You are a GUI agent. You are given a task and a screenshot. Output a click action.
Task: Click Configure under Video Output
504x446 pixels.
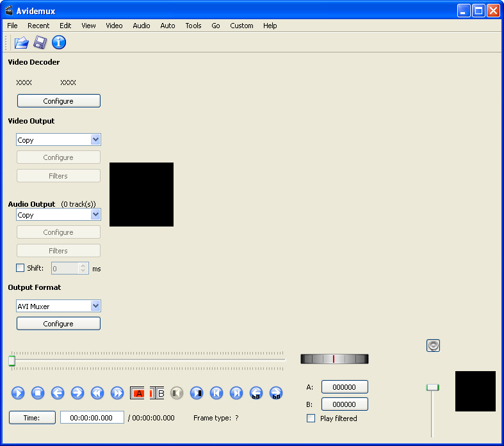58,157
